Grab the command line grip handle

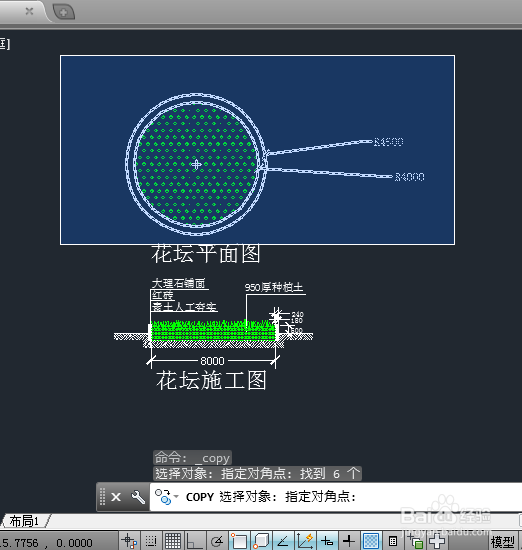(x=102, y=497)
